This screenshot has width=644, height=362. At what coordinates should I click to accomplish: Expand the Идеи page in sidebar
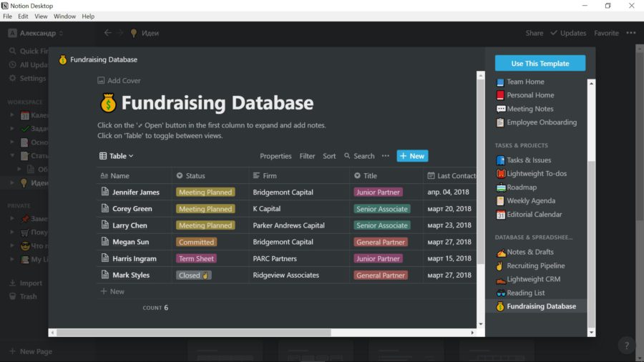click(12, 182)
